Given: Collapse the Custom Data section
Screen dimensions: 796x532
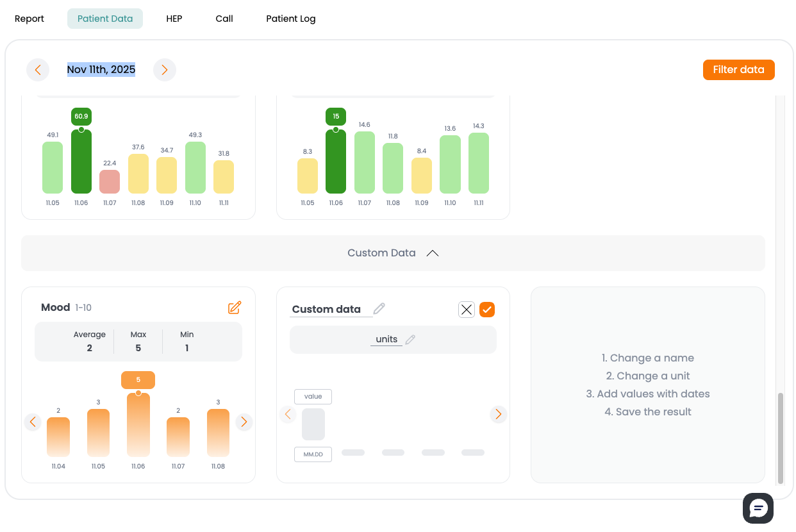Looking at the screenshot, I should 432,253.
